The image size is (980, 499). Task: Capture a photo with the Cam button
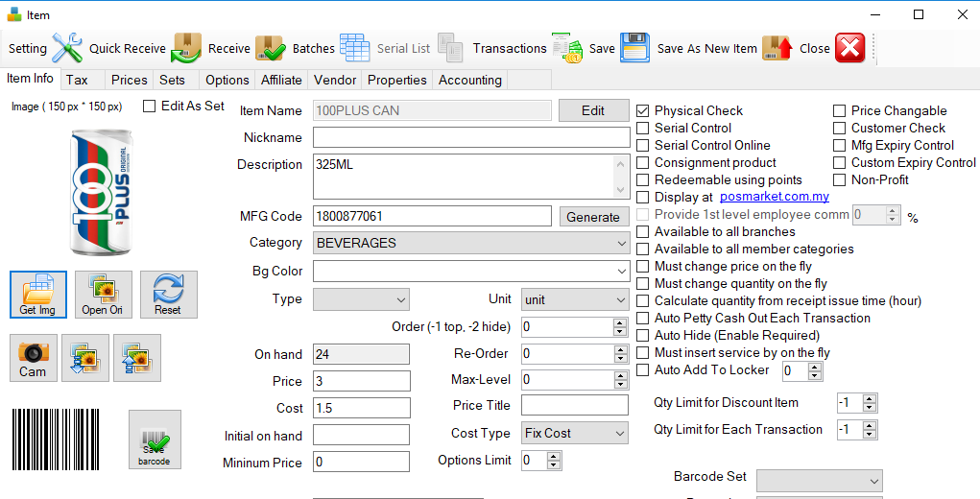click(x=34, y=358)
